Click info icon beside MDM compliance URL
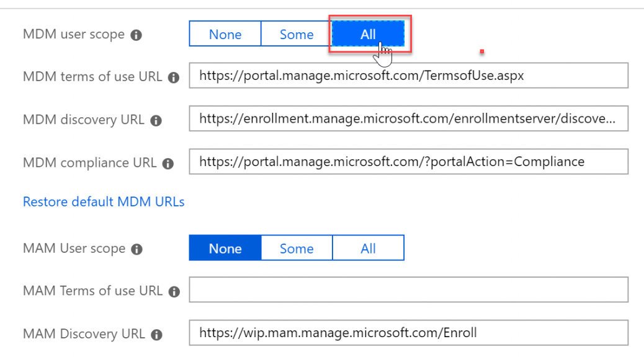This screenshot has width=644, height=357. click(168, 164)
